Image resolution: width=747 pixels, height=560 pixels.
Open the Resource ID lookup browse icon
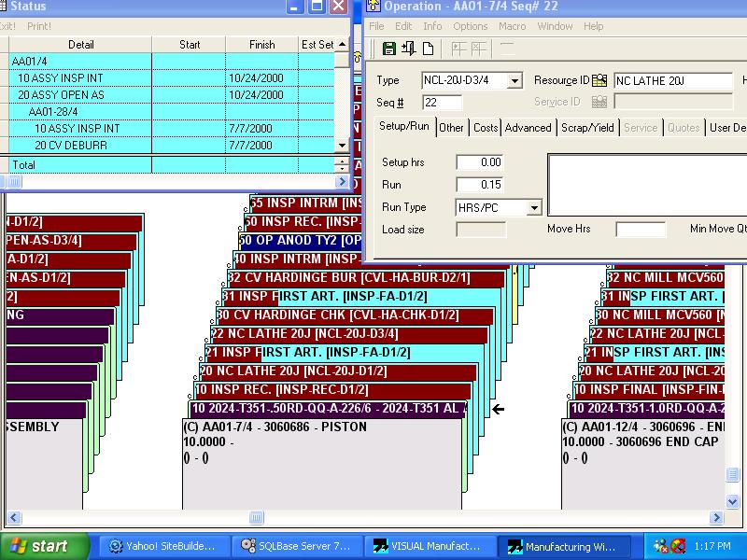(x=599, y=81)
